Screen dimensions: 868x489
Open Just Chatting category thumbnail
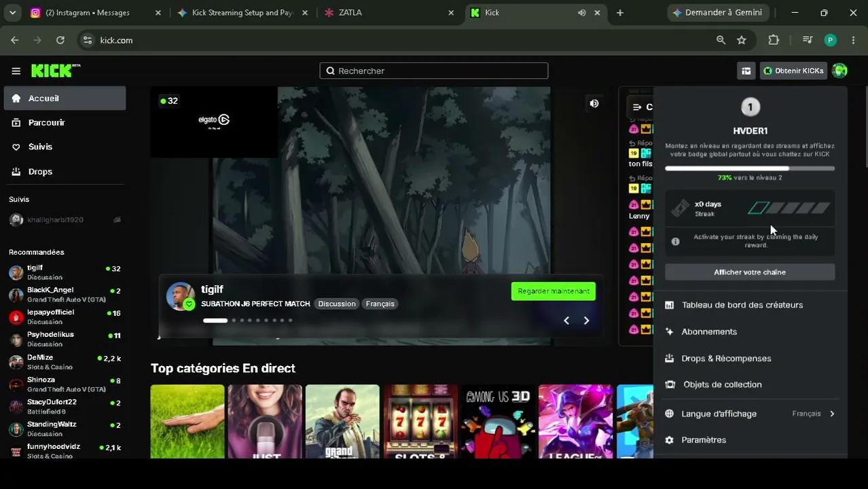tap(265, 422)
